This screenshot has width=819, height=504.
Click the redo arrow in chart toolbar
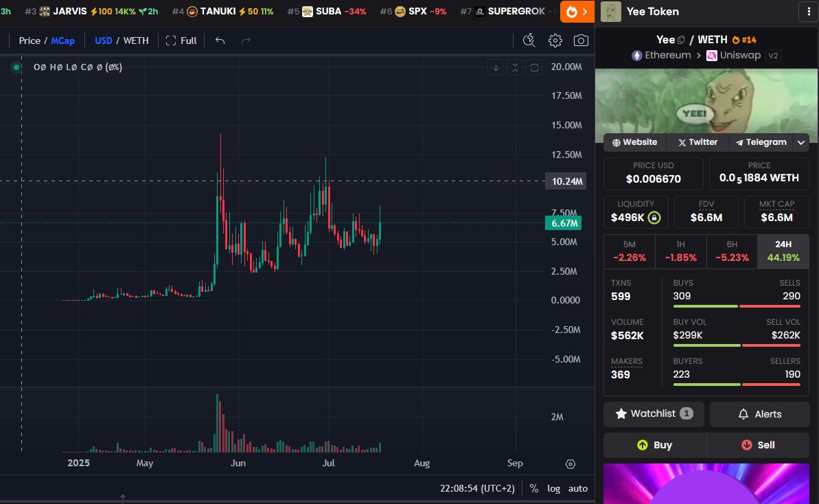click(x=246, y=41)
